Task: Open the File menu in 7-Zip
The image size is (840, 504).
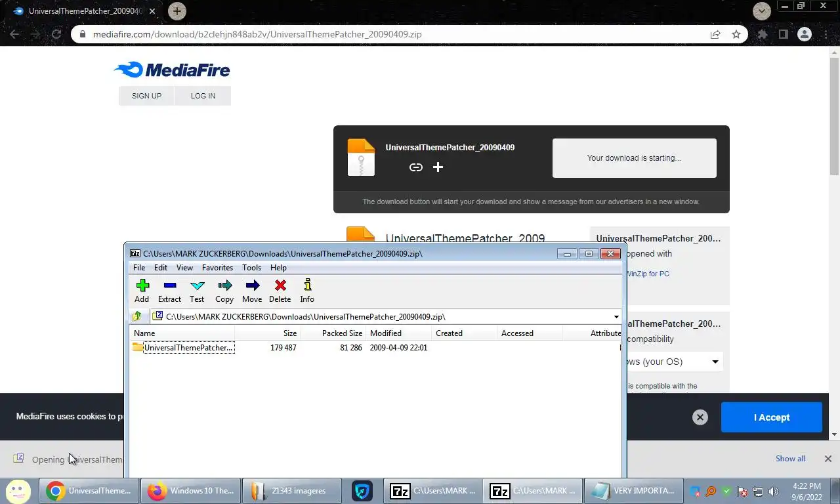Action: coord(139,268)
